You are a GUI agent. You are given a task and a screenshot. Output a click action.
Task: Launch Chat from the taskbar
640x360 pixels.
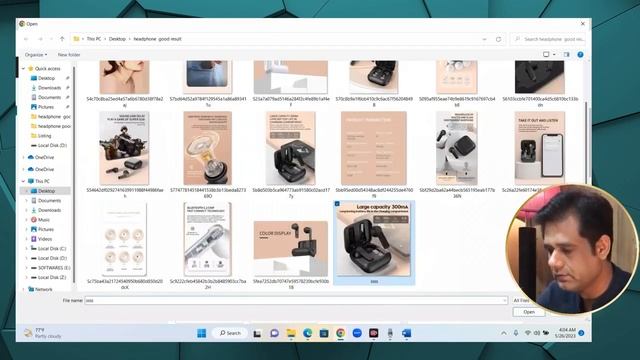pyautogui.click(x=274, y=333)
